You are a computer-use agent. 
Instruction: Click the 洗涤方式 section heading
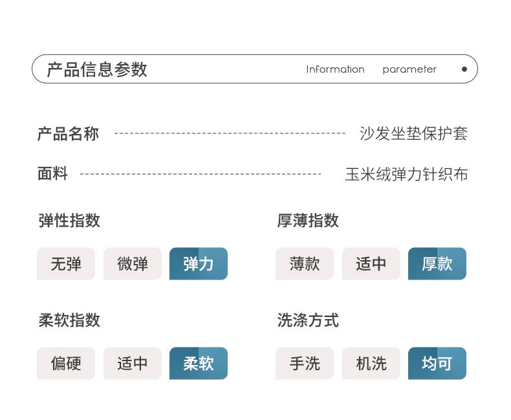tap(308, 320)
